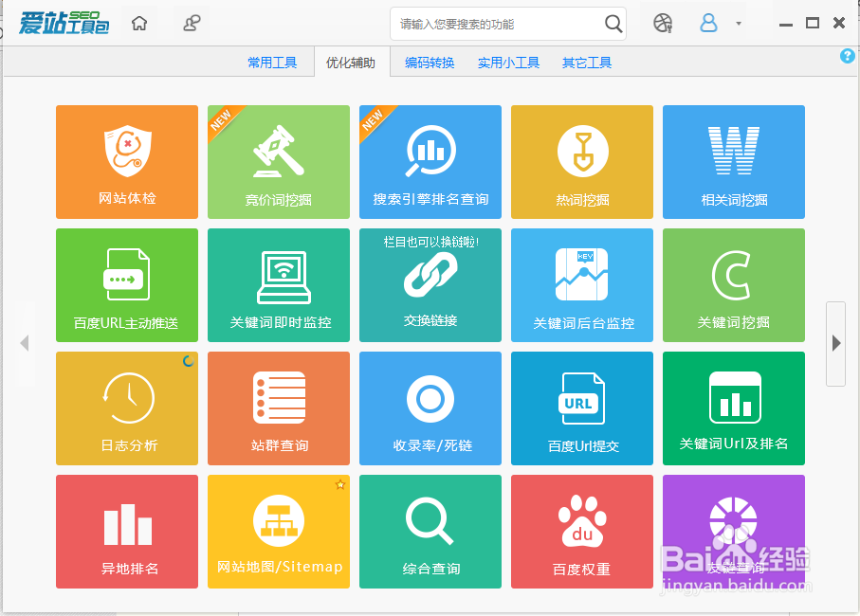The height and width of the screenshot is (616, 860).
Task: Open the 其它工具 tab
Action: pyautogui.click(x=587, y=63)
